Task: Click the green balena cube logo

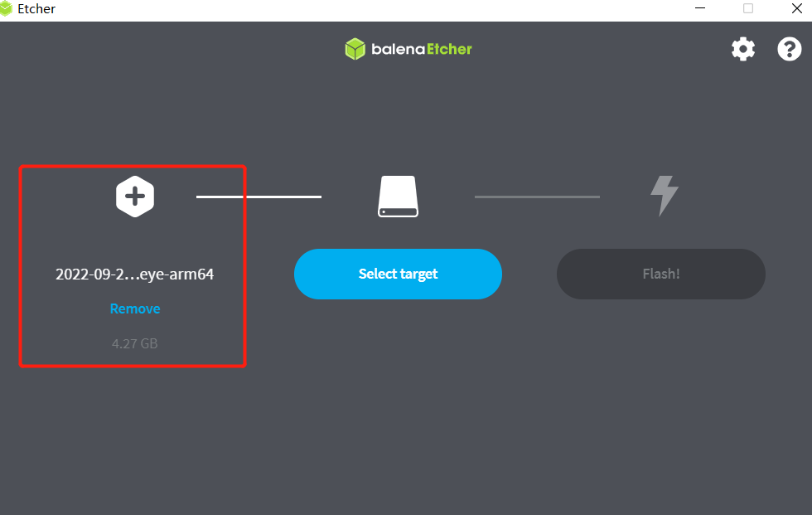Action: pos(355,49)
